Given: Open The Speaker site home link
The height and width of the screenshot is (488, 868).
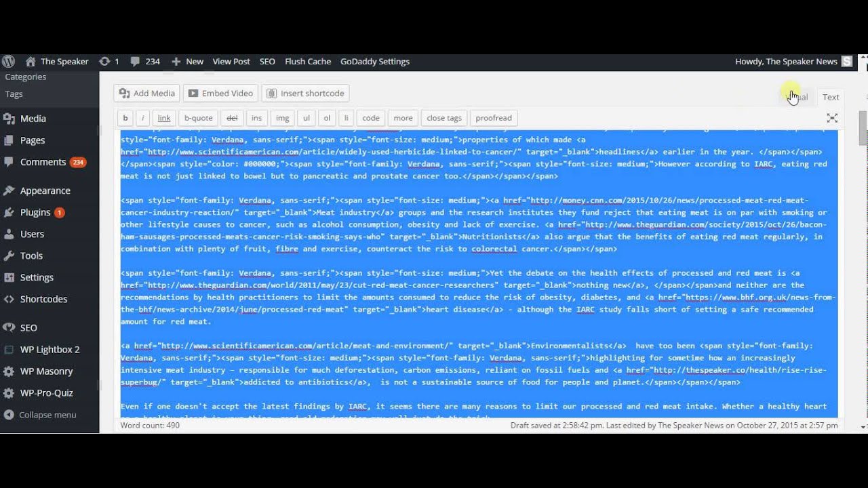Looking at the screenshot, I should [x=57, y=61].
